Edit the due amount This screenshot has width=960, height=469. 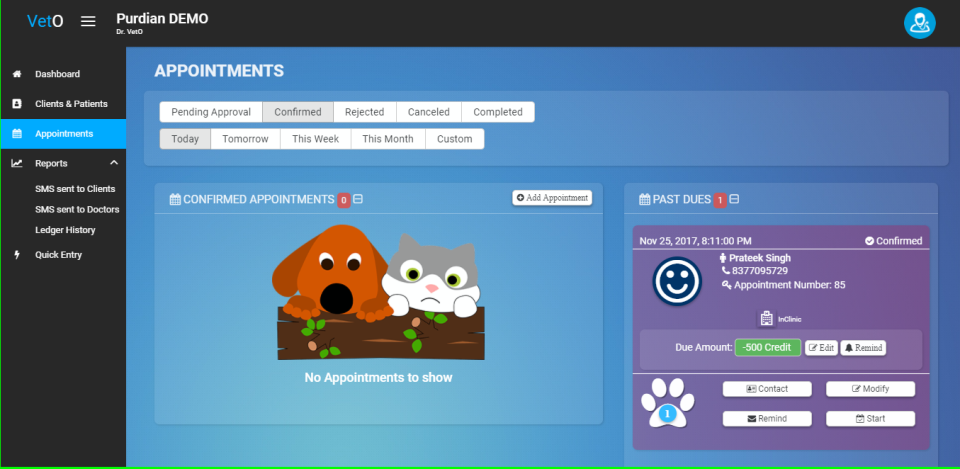821,348
